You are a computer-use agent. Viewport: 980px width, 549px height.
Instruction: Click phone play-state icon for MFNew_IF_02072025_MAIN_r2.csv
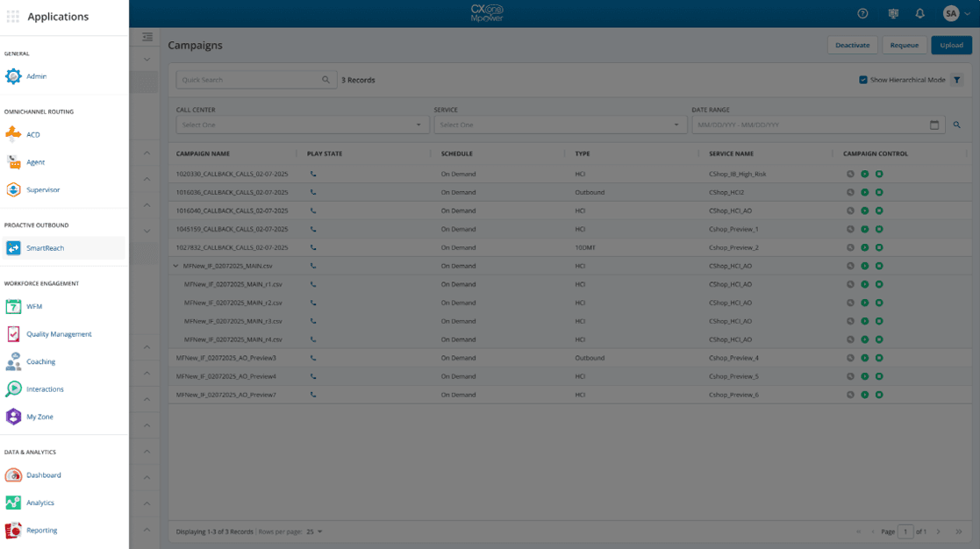313,303
